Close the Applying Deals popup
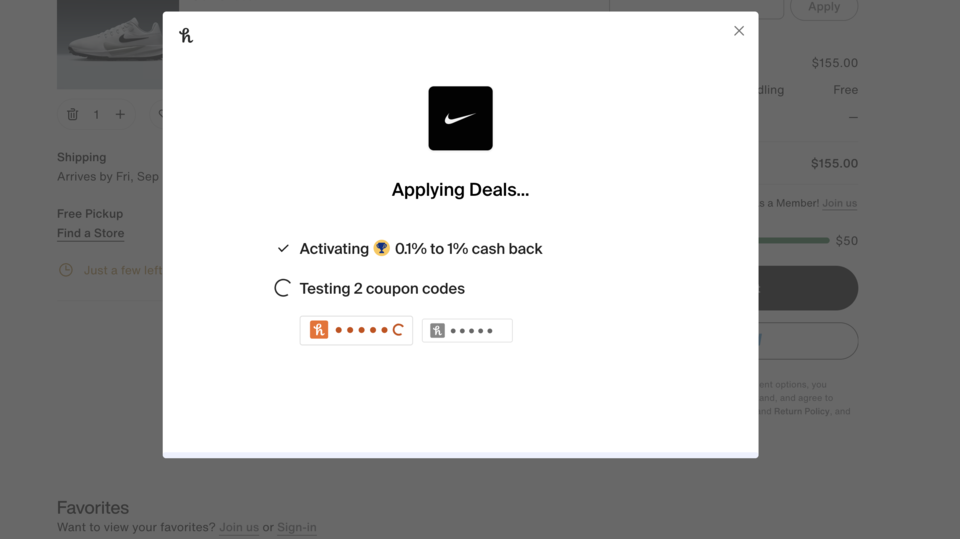960x539 pixels. click(x=739, y=31)
